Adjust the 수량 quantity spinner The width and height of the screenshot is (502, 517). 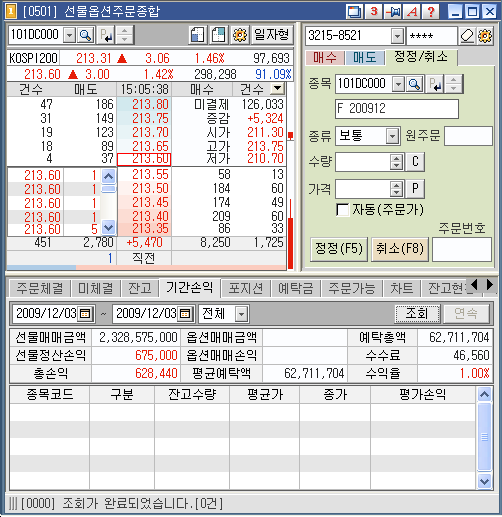tap(396, 162)
